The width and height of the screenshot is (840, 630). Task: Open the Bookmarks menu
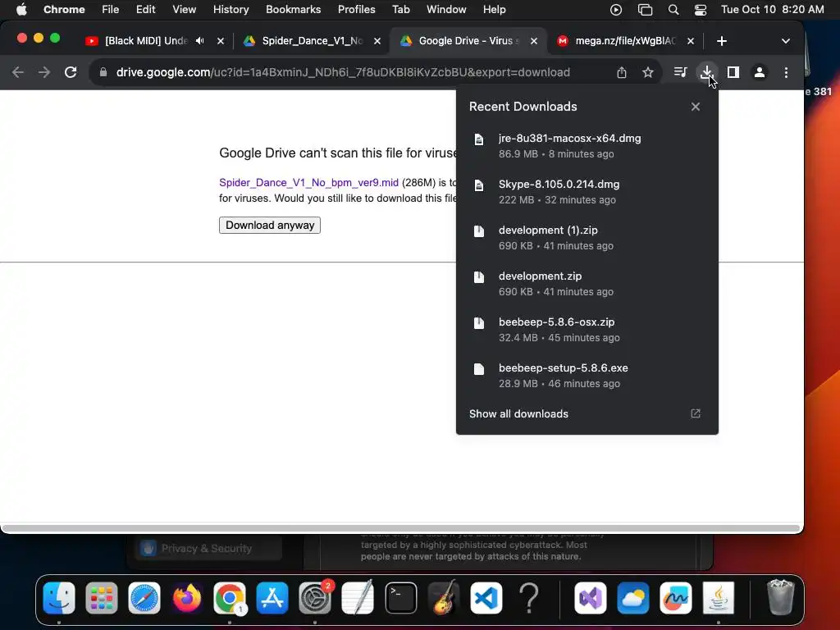pyautogui.click(x=293, y=9)
